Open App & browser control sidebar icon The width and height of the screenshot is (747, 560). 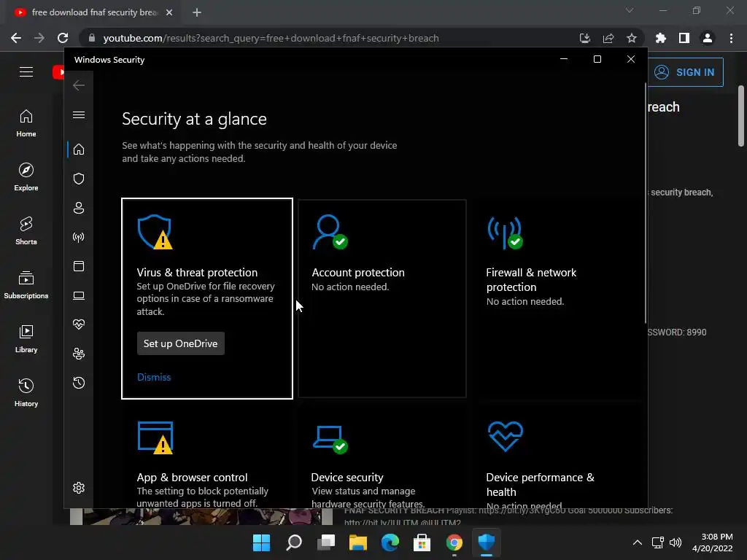[x=79, y=266]
